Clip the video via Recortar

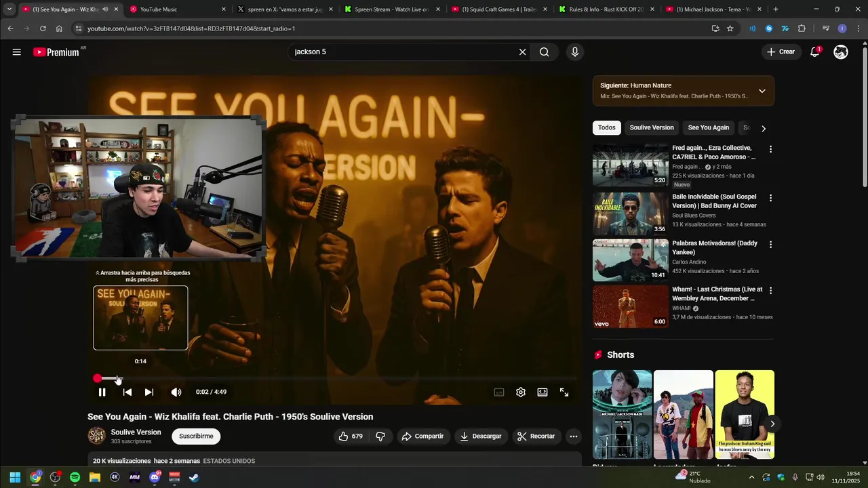tap(536, 436)
